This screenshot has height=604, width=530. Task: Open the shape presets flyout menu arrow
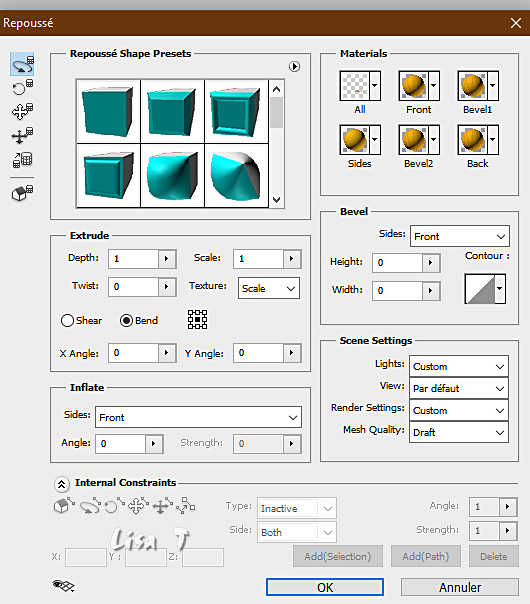point(294,67)
